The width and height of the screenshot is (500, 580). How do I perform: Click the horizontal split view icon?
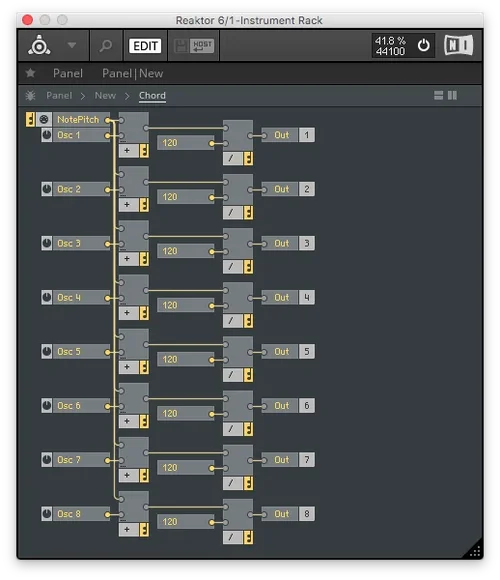pyautogui.click(x=438, y=95)
